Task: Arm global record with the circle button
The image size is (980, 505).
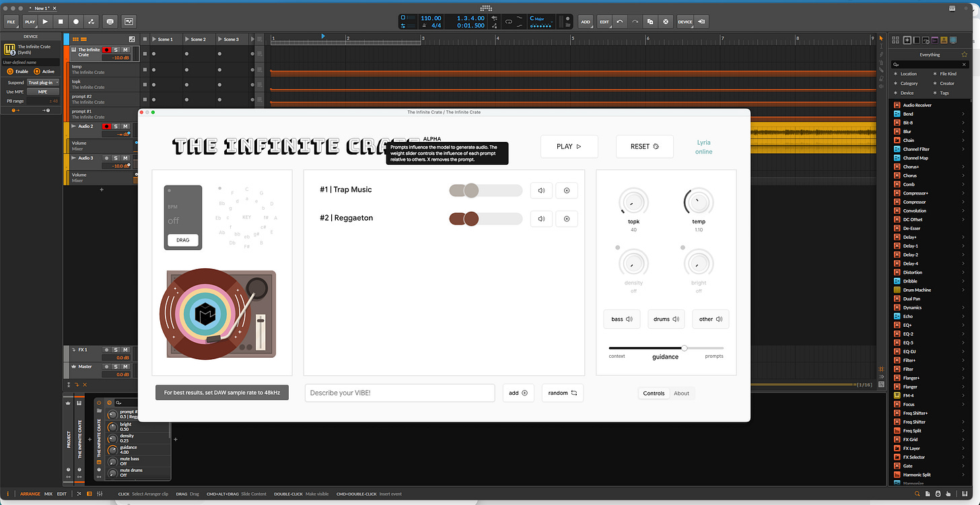Action: point(75,22)
